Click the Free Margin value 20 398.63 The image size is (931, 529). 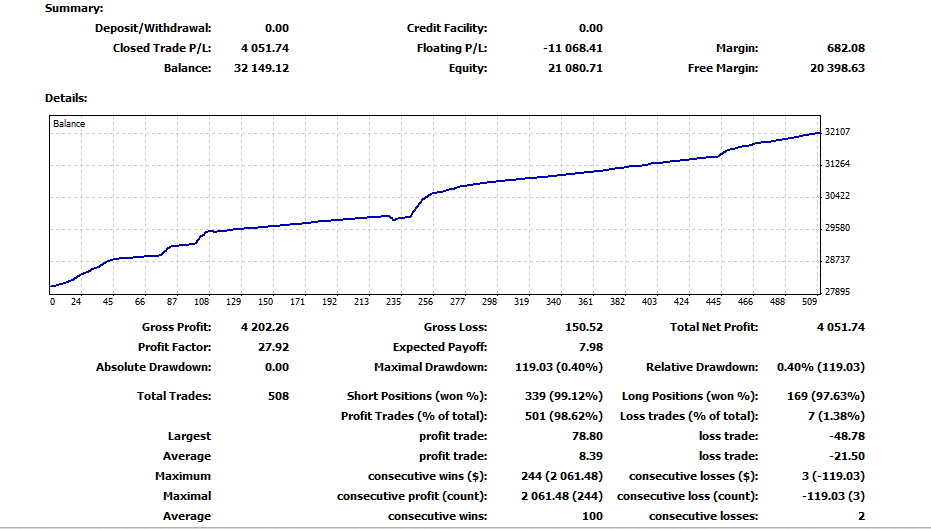[837, 68]
